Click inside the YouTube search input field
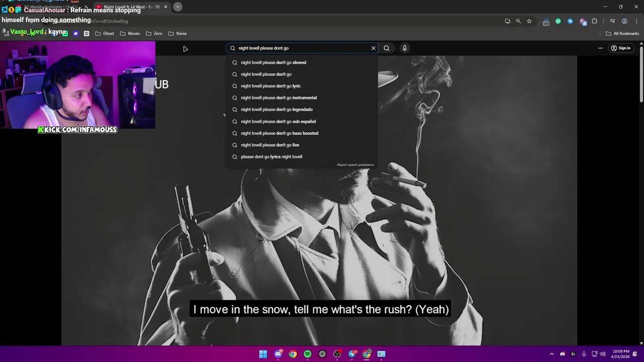Screen dimensions: 644x362 pyautogui.click(x=302, y=48)
